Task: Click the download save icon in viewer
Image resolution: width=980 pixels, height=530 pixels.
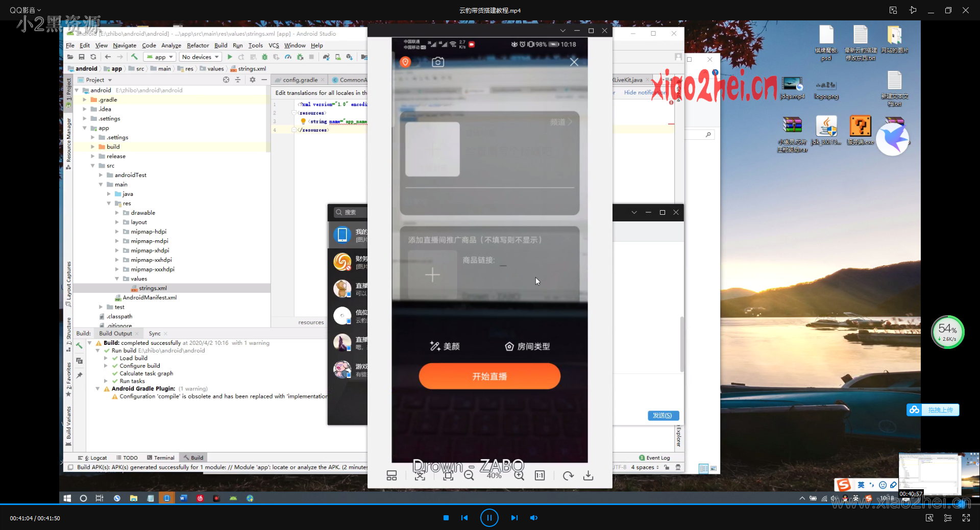Action: click(588, 476)
